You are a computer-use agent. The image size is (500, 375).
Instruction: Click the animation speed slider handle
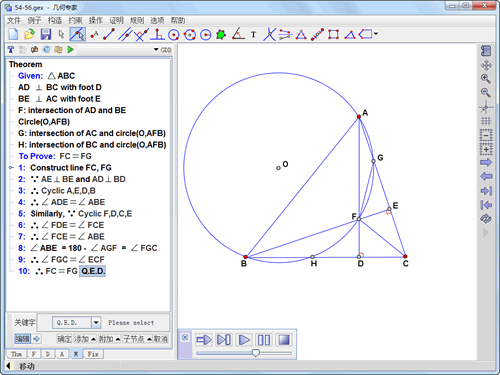click(256, 353)
